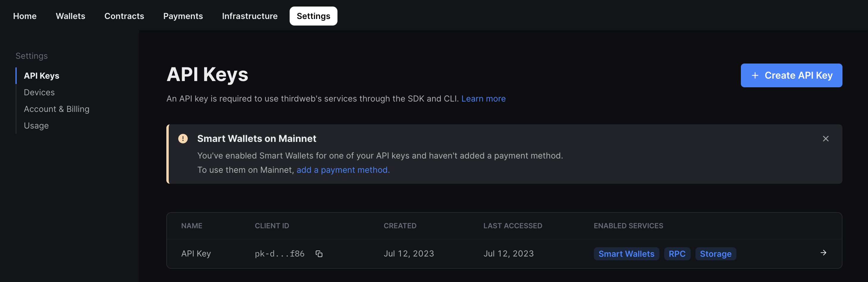
Task: Go to the Contracts page
Action: (x=124, y=16)
